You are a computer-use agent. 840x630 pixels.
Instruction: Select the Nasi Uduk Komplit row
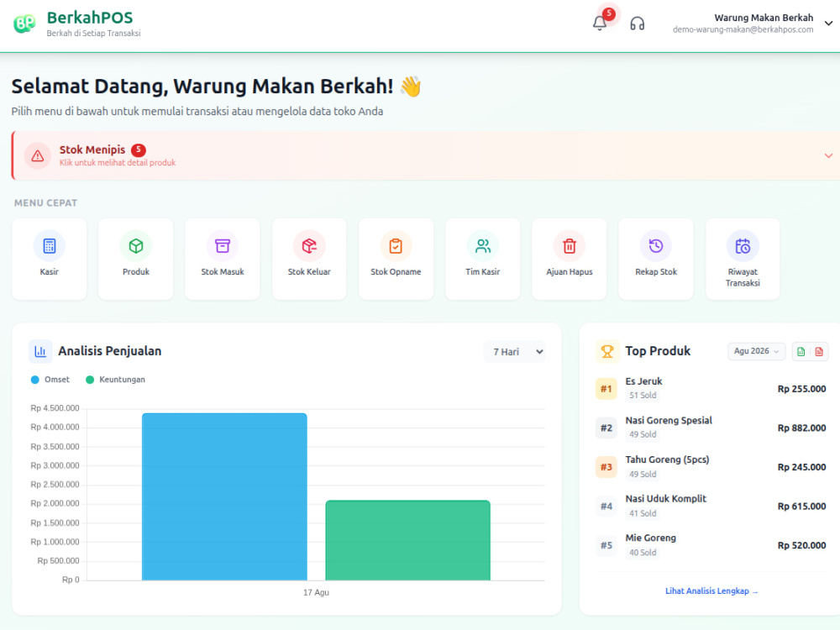coord(711,506)
